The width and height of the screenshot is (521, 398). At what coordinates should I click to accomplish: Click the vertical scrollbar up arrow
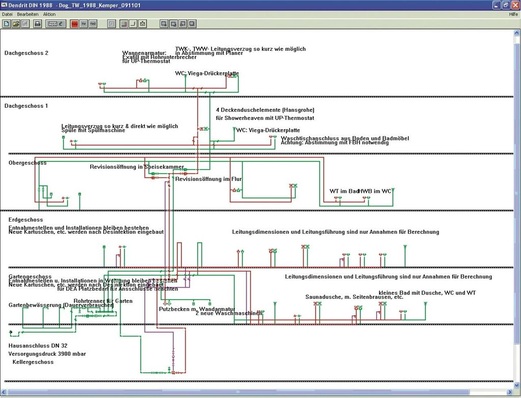(516, 33)
